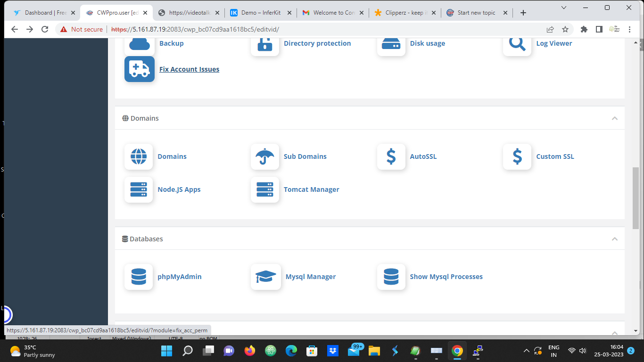
Task: Click the browser Back arrow
Action: pos(15,29)
